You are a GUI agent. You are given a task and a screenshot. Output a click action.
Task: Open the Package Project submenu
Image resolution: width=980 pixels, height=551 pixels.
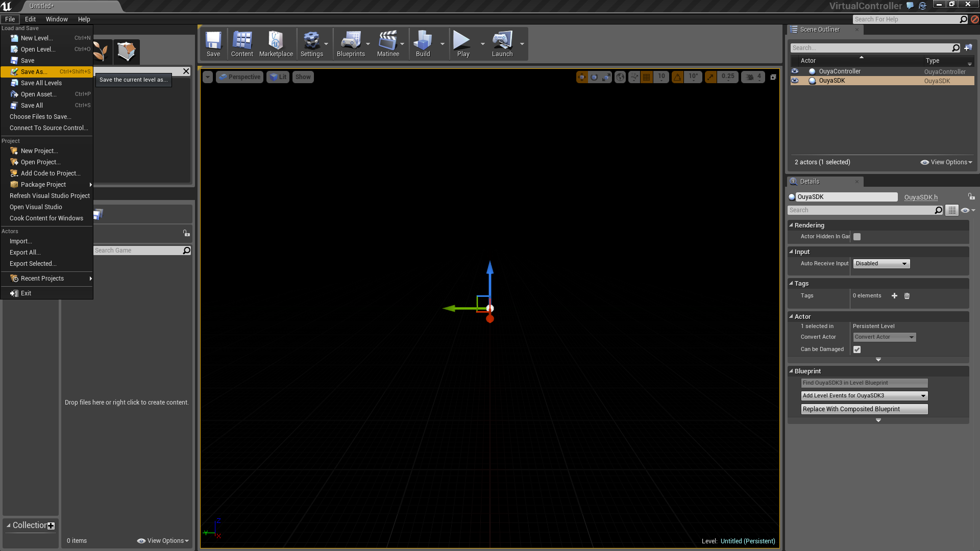click(x=43, y=185)
